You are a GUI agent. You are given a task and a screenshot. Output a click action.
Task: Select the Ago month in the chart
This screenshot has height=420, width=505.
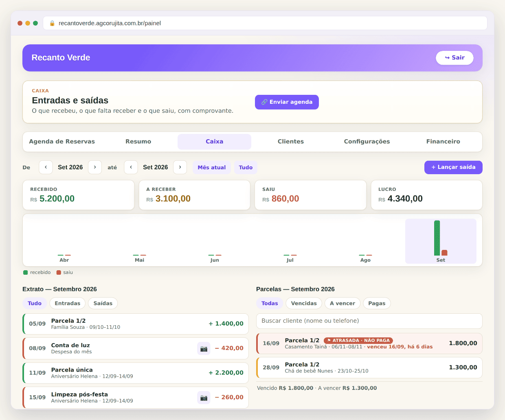(365, 241)
